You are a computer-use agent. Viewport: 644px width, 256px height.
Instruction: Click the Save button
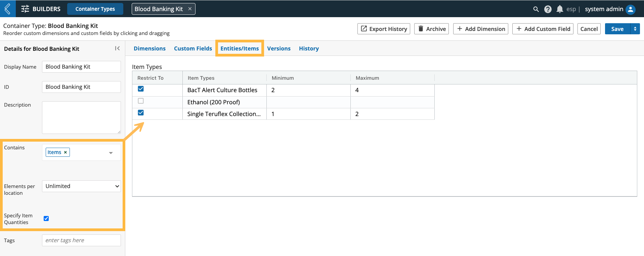tap(617, 29)
